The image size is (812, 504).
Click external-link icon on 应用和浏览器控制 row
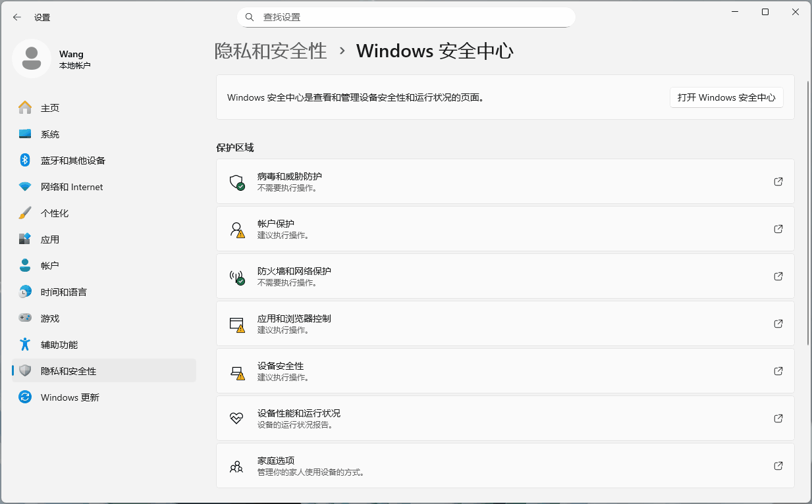point(778,324)
